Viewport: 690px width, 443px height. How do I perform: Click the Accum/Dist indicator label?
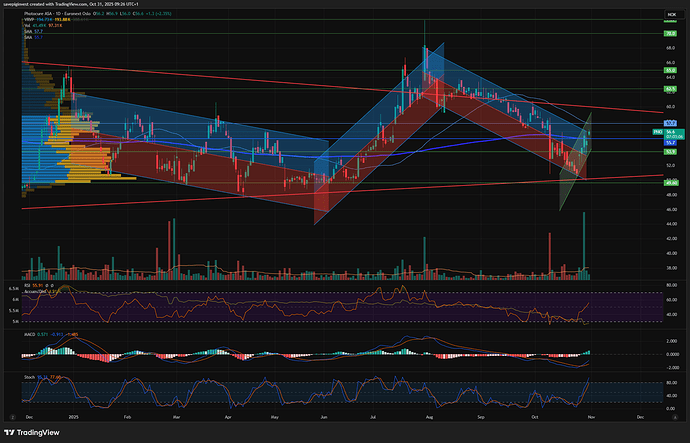pyautogui.click(x=34, y=290)
